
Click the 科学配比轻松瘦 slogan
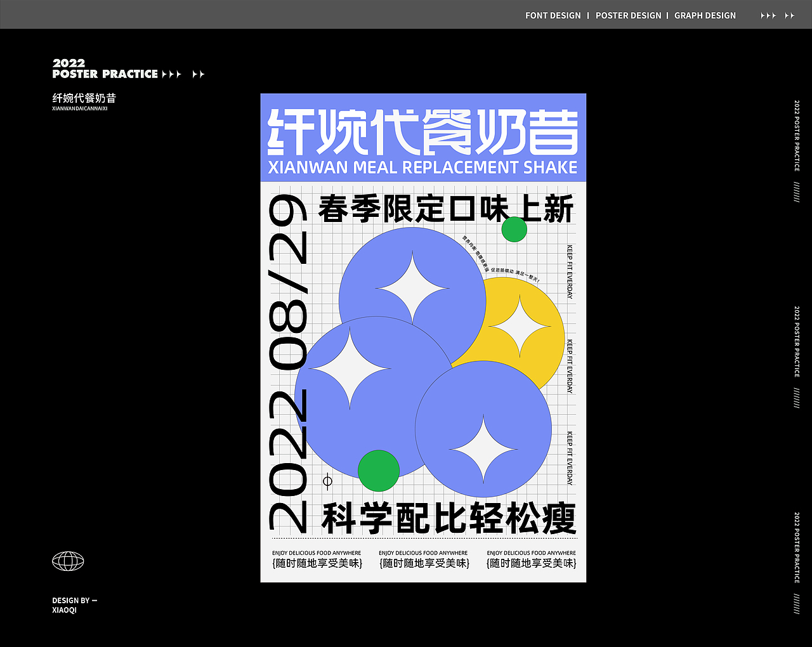449,518
